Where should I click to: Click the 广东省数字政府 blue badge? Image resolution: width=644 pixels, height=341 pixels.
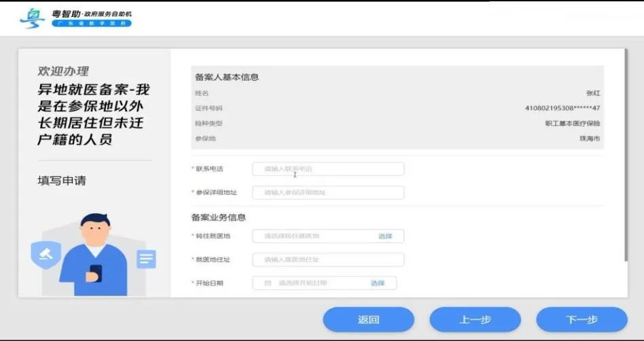(92, 23)
